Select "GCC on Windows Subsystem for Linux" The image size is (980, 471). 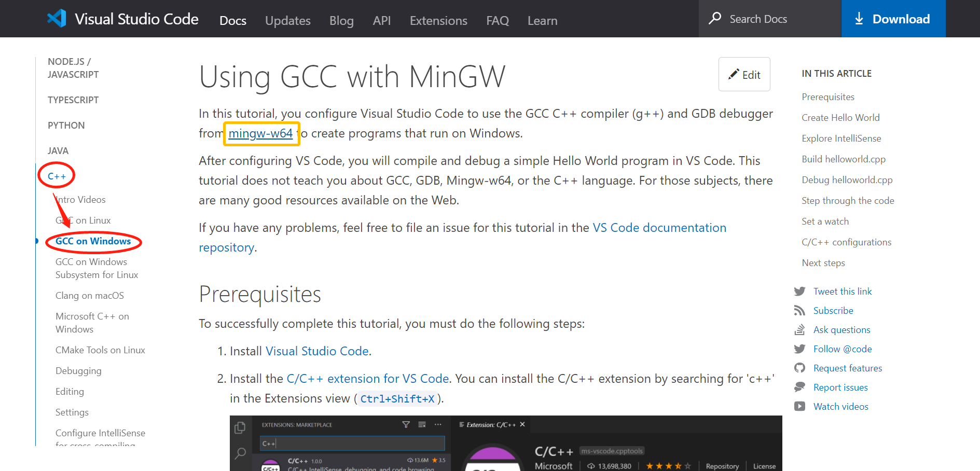click(x=96, y=268)
